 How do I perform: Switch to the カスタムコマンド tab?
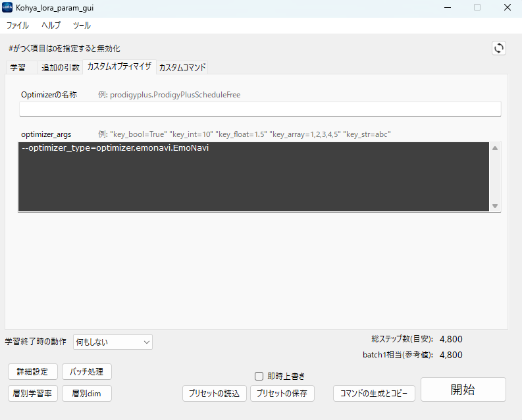(182, 68)
